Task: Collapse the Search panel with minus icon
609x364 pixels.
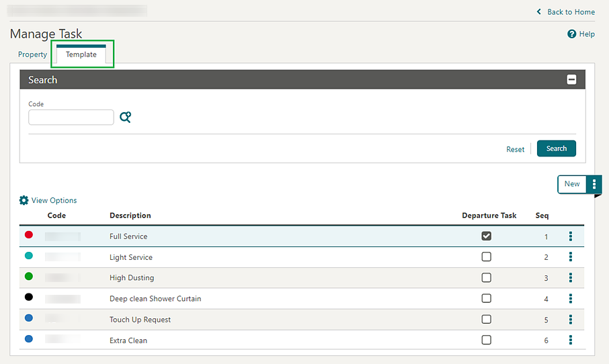Action: [571, 79]
